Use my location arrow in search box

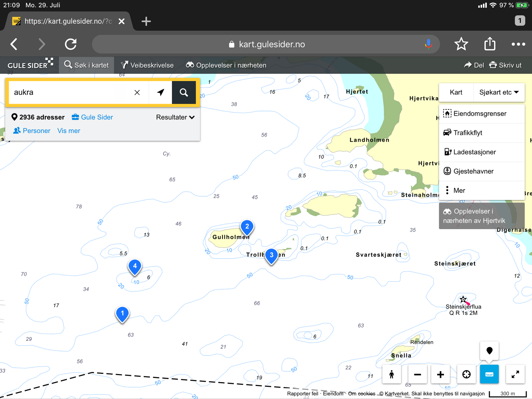161,92
